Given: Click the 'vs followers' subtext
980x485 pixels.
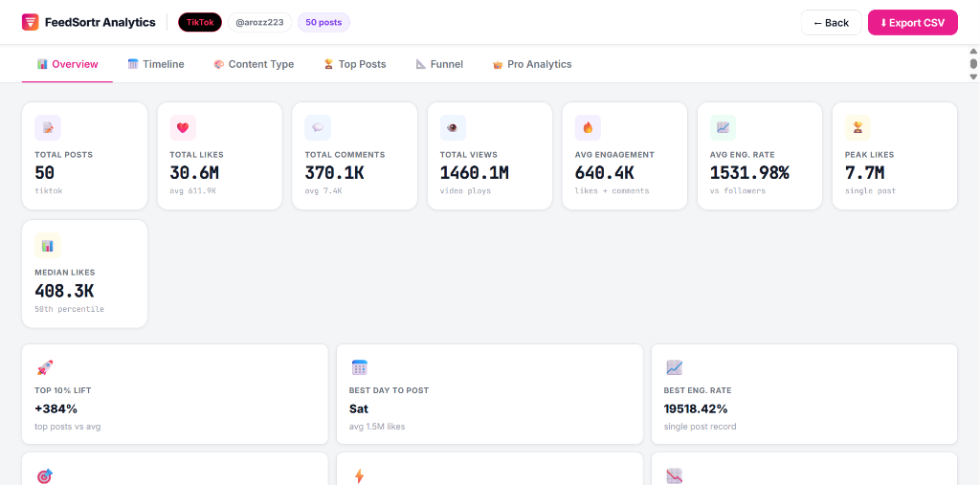Looking at the screenshot, I should [738, 190].
